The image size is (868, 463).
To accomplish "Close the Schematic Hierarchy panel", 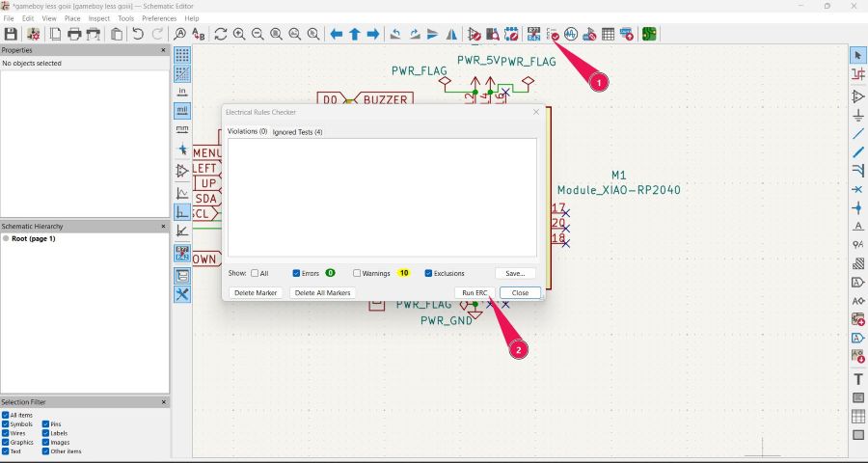I will [163, 226].
